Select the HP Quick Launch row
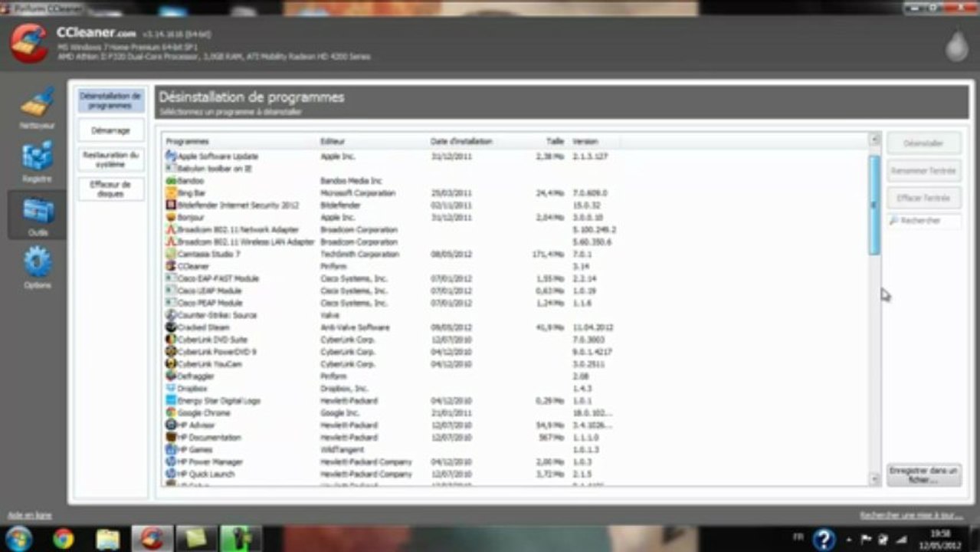980x552 pixels. pos(516,474)
